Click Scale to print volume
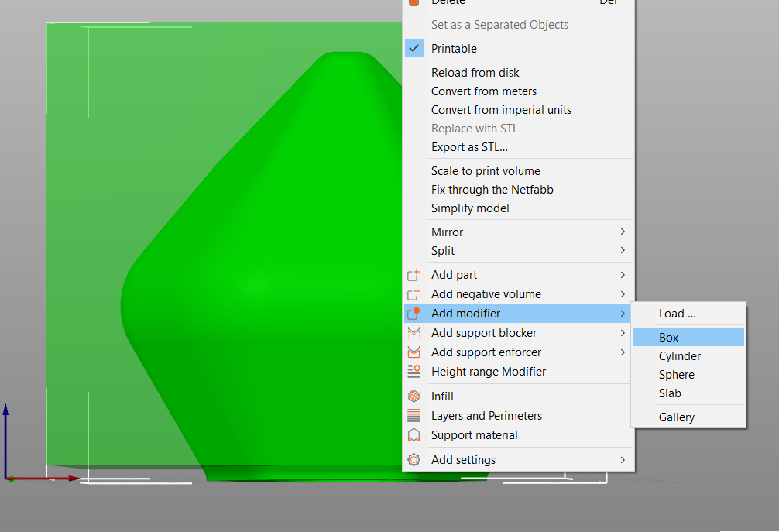This screenshot has height=532, width=779. (486, 170)
